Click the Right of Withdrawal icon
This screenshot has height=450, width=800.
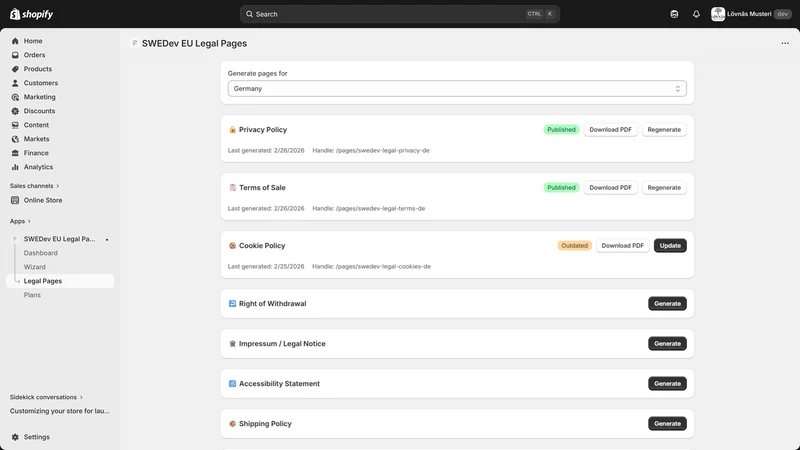pos(232,304)
